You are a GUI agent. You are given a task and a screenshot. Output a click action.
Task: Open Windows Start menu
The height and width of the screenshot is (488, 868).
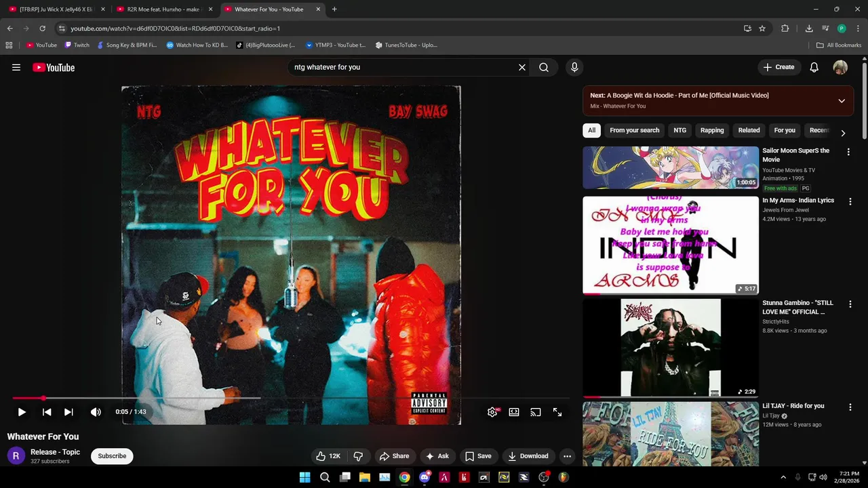coord(305,477)
